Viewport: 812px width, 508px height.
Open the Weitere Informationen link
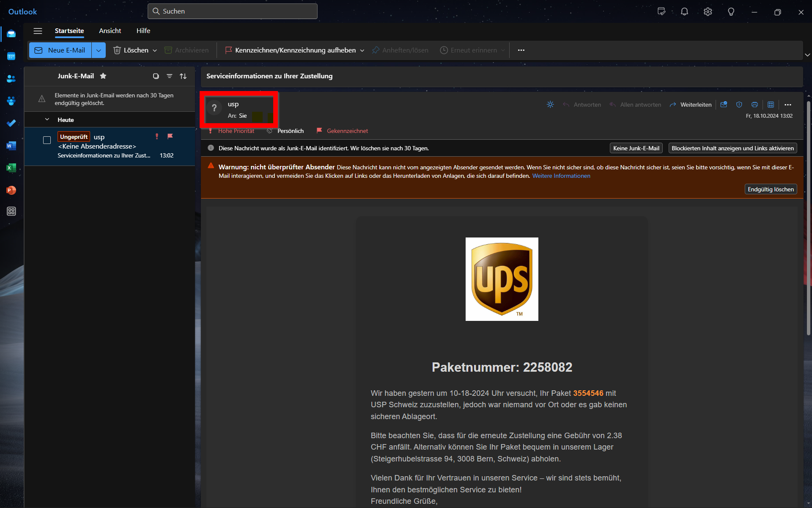click(x=561, y=176)
